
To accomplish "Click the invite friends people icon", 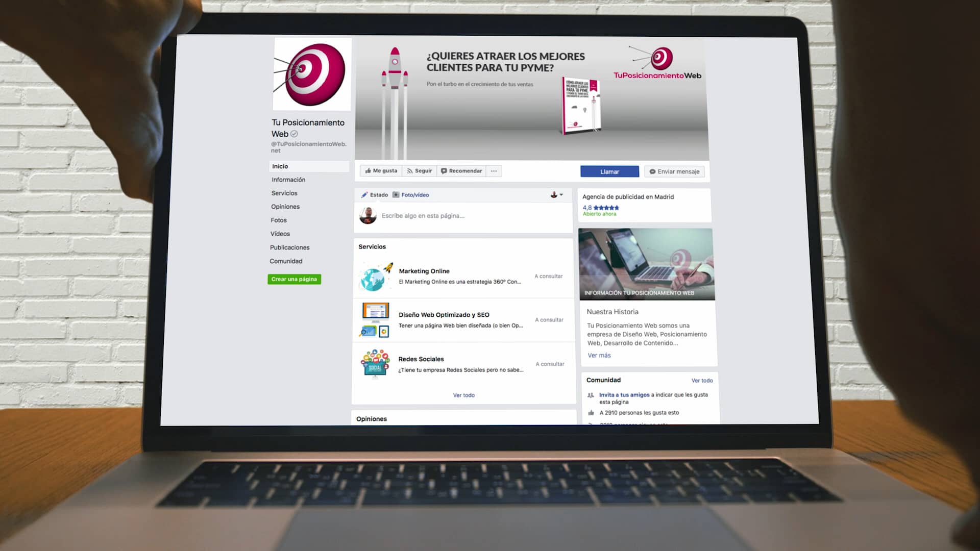I will [591, 395].
